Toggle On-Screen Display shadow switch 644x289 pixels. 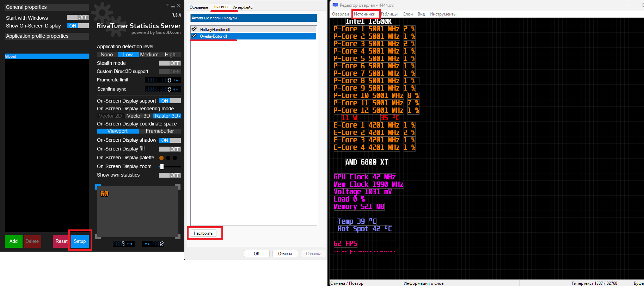170,140
